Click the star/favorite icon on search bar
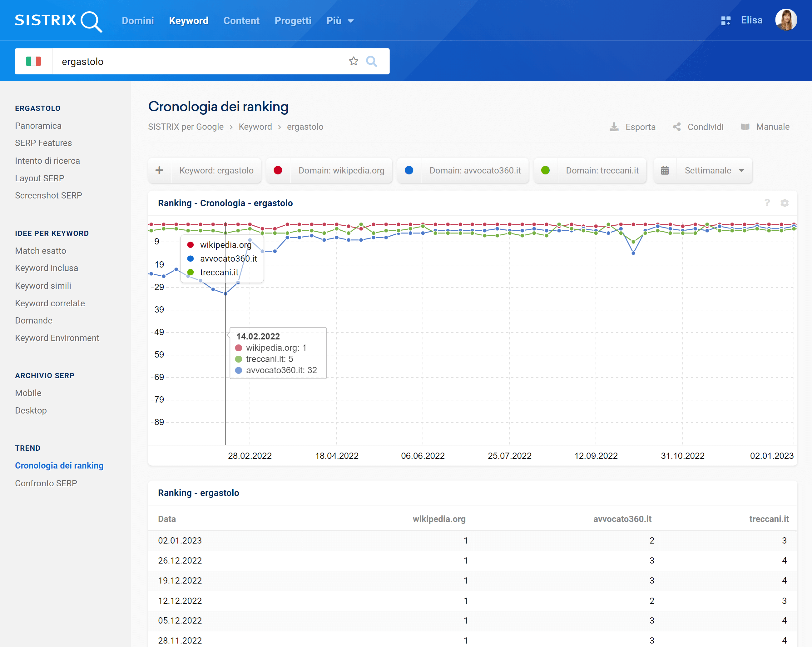 [354, 61]
